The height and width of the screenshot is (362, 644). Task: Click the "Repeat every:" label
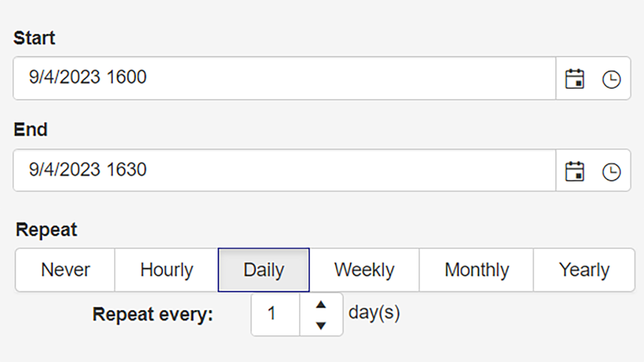(x=153, y=315)
